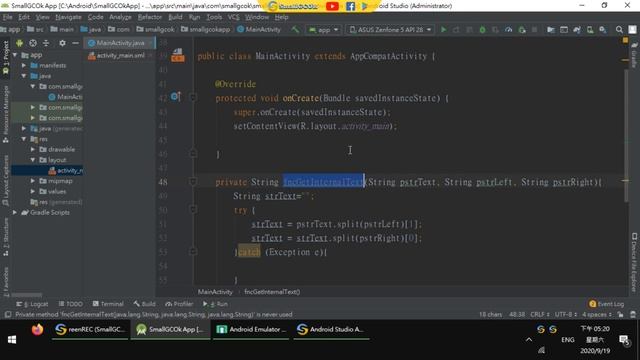Click the Facebook icon in the top banner
640x360 pixels.
(350, 6)
